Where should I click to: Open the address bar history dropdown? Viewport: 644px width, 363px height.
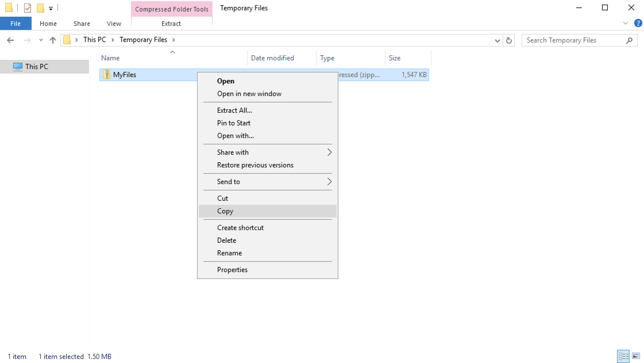click(497, 41)
